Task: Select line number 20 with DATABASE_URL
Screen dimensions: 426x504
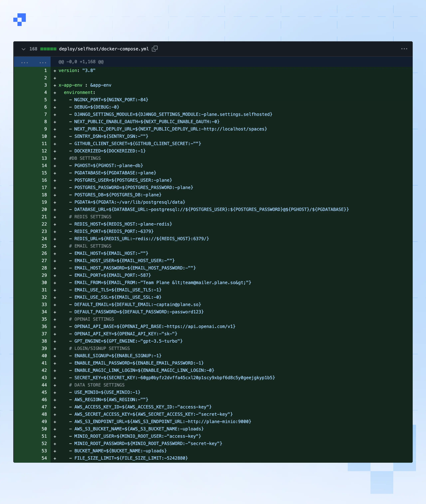Action: [44, 209]
